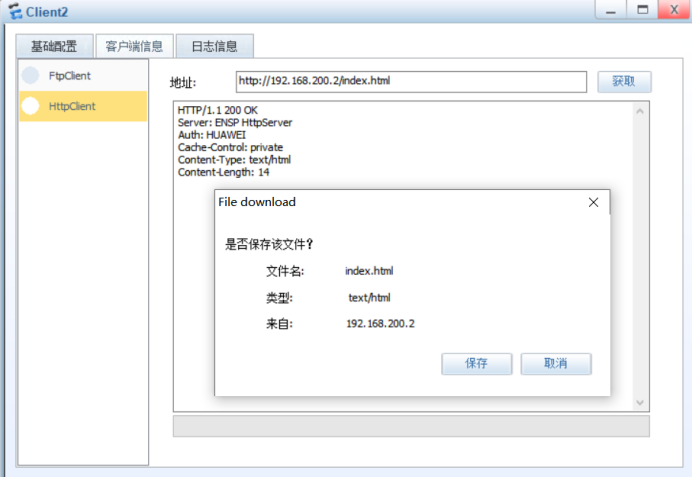Click the Client2 app icon in title bar
The height and width of the screenshot is (477, 692).
pyautogui.click(x=15, y=11)
